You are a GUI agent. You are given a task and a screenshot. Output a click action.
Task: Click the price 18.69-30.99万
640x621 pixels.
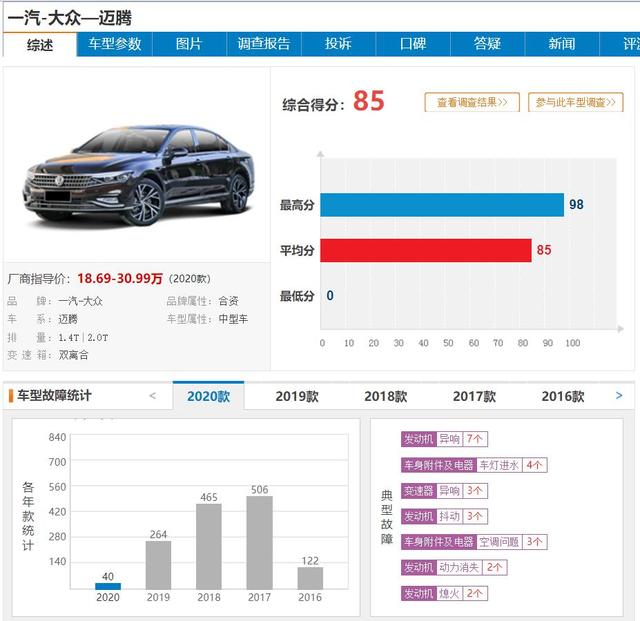point(120,278)
